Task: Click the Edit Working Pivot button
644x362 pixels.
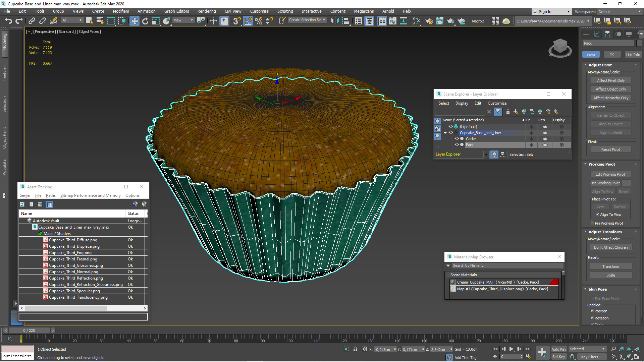Action: (x=610, y=174)
